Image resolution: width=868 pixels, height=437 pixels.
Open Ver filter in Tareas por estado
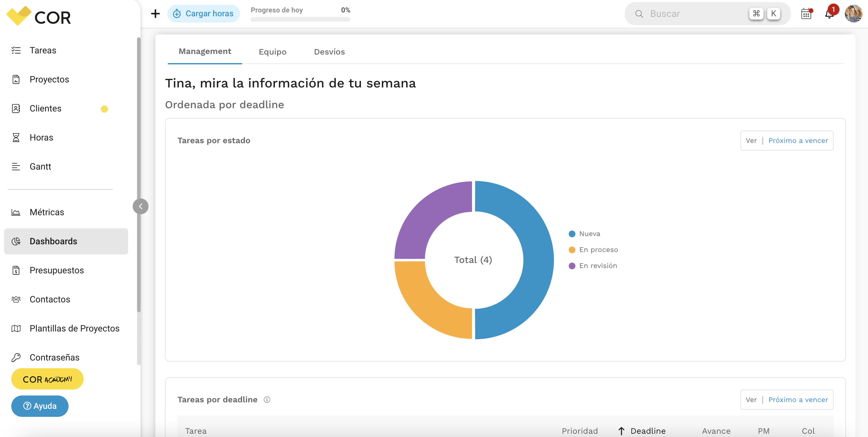tap(787, 141)
